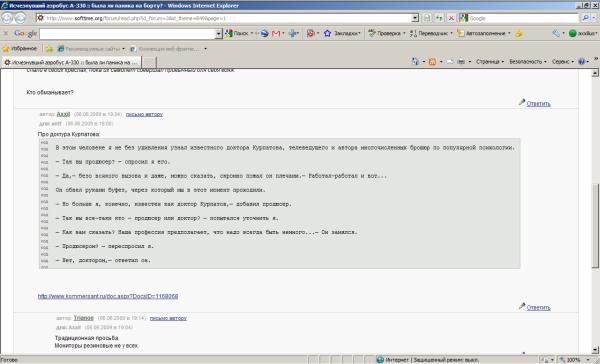The width and height of the screenshot is (600, 364).
Task: Click the Google toolbar Поиск button
Action: coord(238,34)
